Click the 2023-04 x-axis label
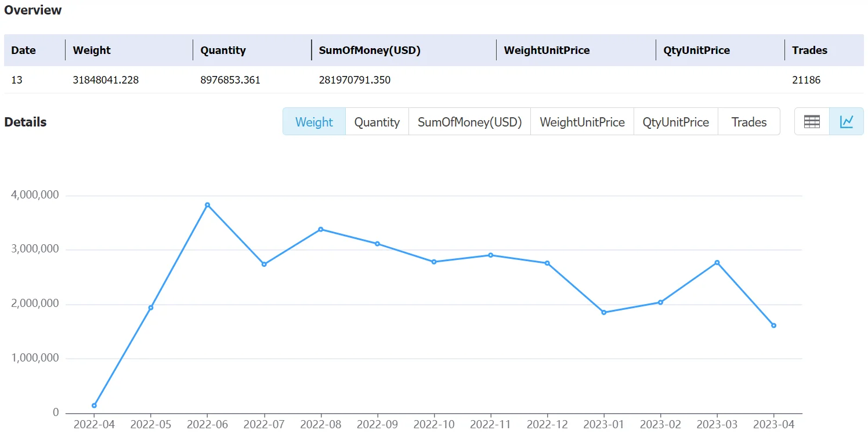Image resolution: width=868 pixels, height=441 pixels. coord(774,425)
